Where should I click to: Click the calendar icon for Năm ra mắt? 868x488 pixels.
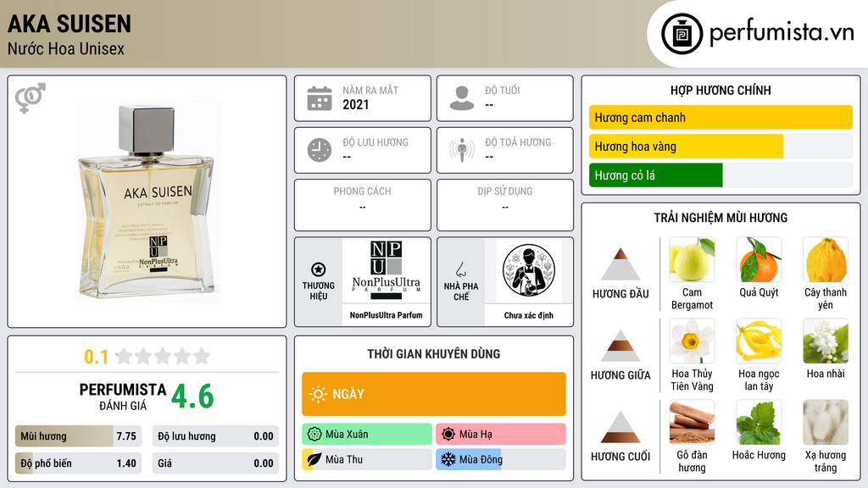tap(320, 98)
